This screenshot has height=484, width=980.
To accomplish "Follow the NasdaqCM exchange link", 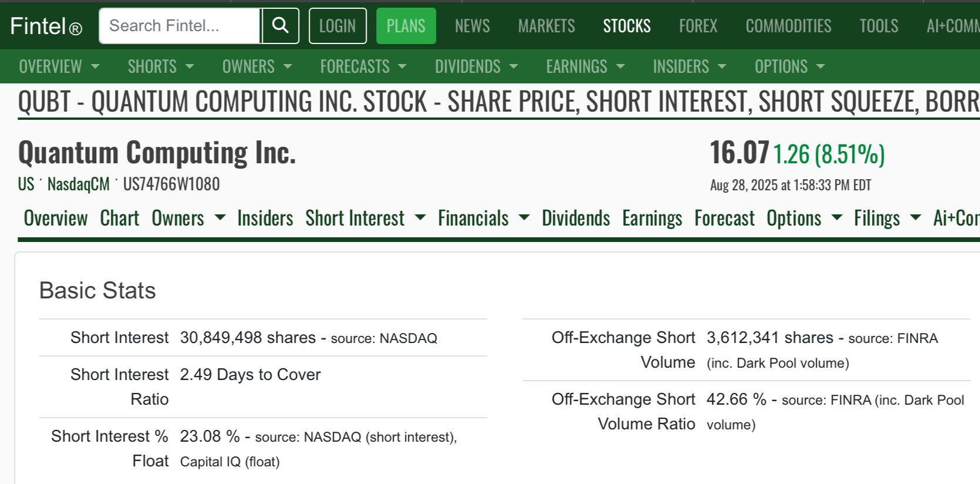I will 79,184.
